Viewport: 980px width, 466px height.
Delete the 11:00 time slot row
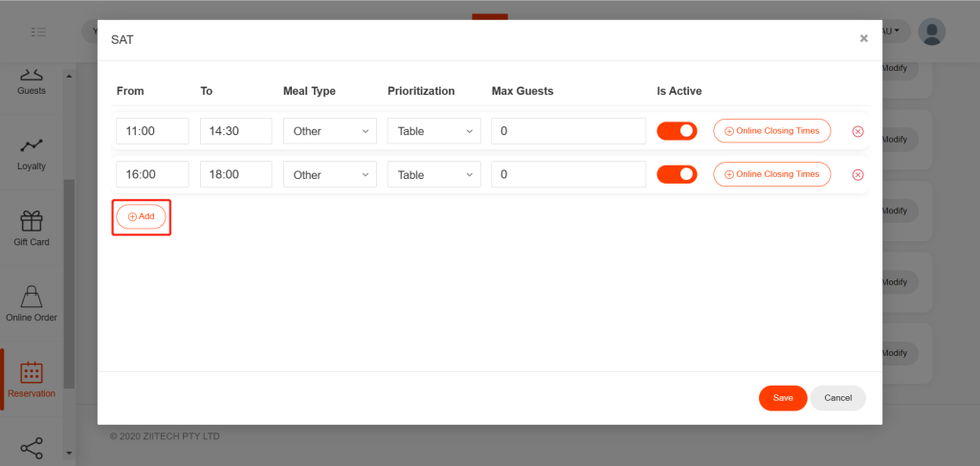click(x=857, y=131)
